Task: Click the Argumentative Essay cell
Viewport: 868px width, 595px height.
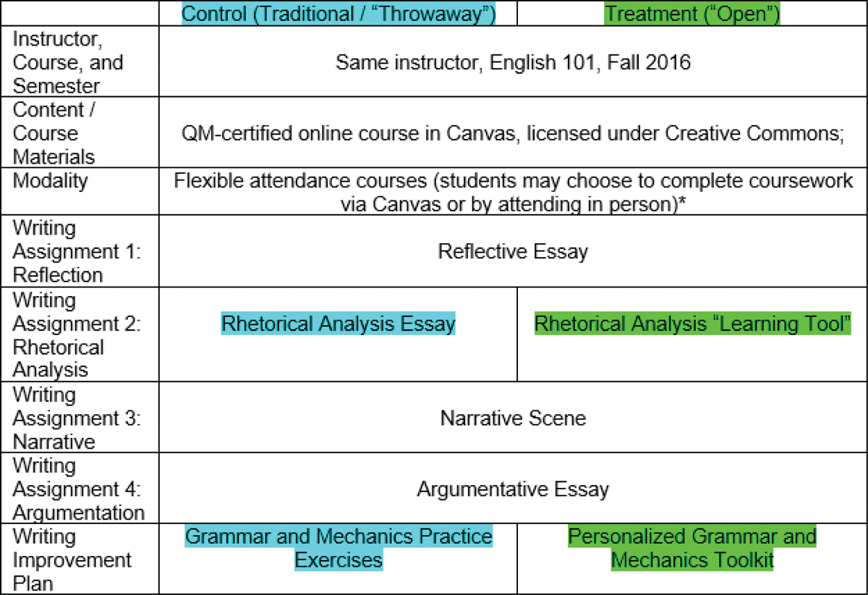Action: [513, 489]
